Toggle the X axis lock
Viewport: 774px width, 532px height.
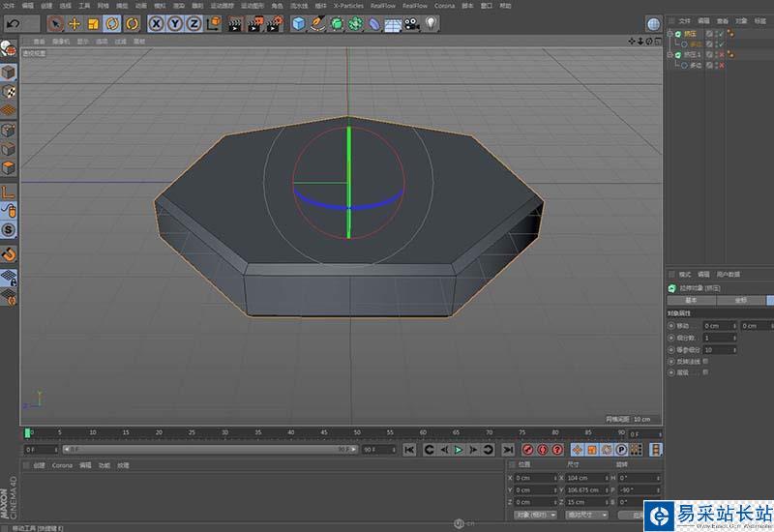click(156, 22)
